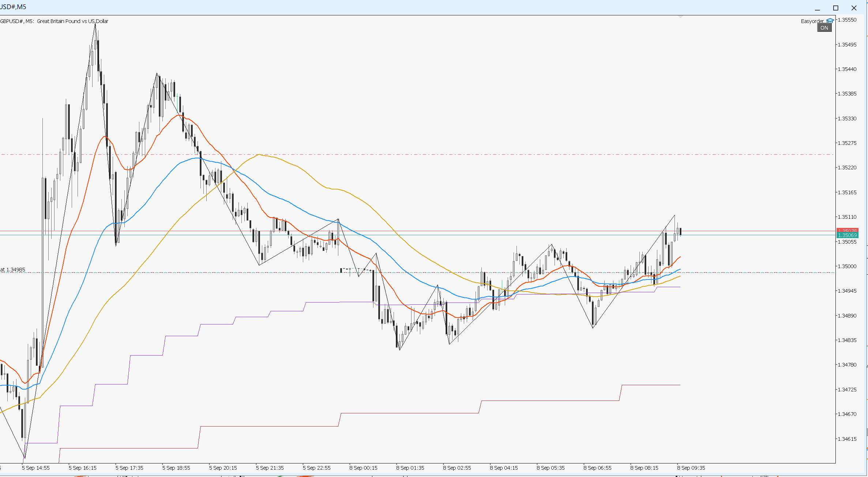The height and width of the screenshot is (477, 868).
Task: Click the 8 Sep 04:15 time label
Action: (x=504, y=468)
